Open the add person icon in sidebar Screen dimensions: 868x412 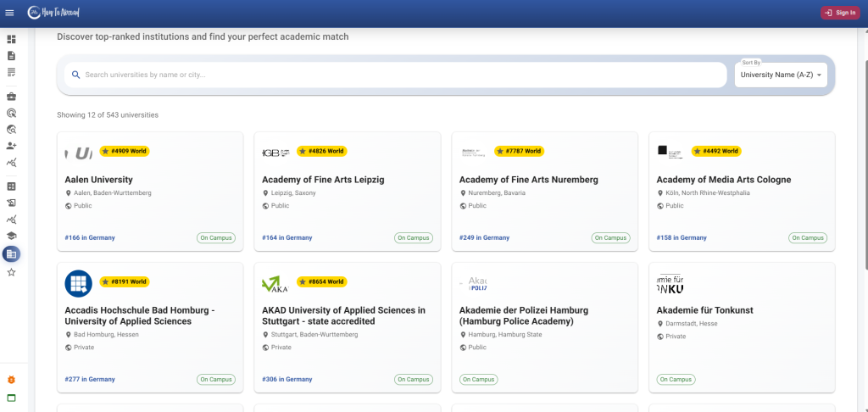coord(11,146)
